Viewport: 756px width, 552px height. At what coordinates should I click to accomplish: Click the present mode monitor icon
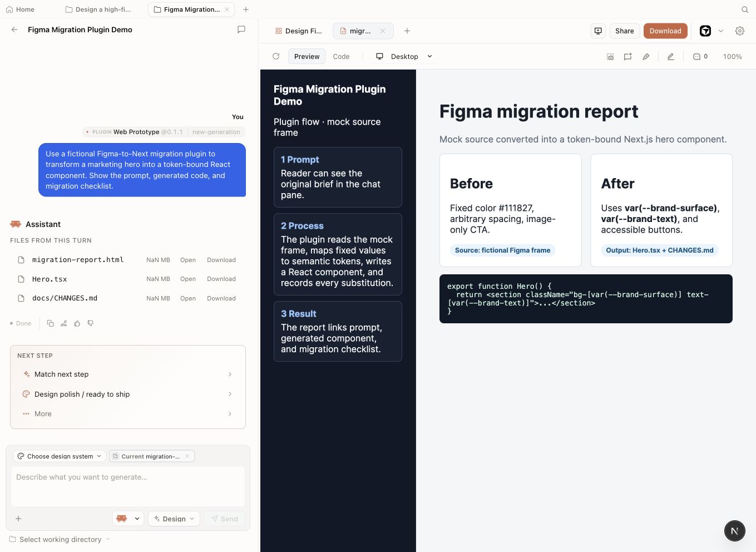pyautogui.click(x=598, y=31)
